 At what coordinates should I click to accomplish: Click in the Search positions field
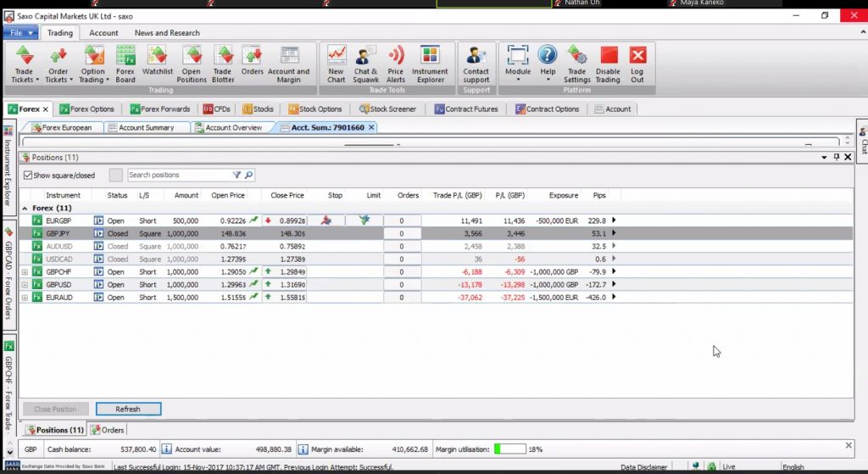pyautogui.click(x=179, y=175)
